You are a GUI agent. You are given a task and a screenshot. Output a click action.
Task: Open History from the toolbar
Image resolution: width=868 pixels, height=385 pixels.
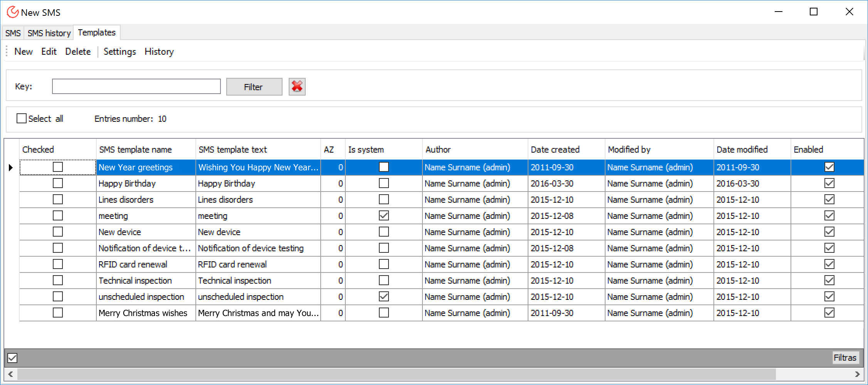[x=159, y=52]
